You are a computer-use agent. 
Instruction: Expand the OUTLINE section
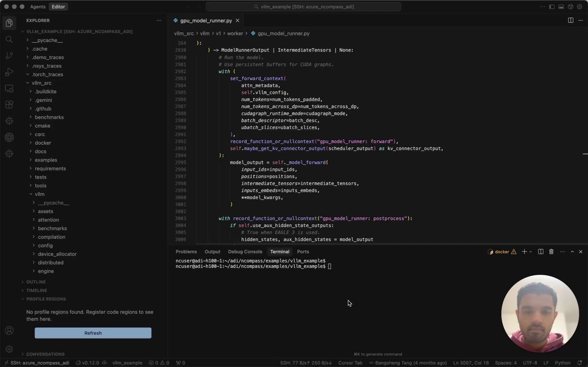36,282
